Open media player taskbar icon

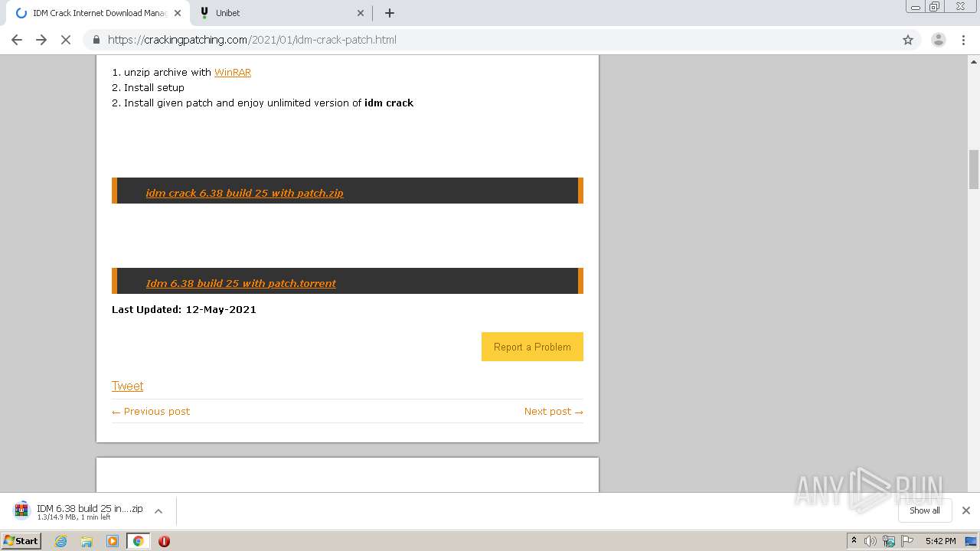[x=113, y=541]
